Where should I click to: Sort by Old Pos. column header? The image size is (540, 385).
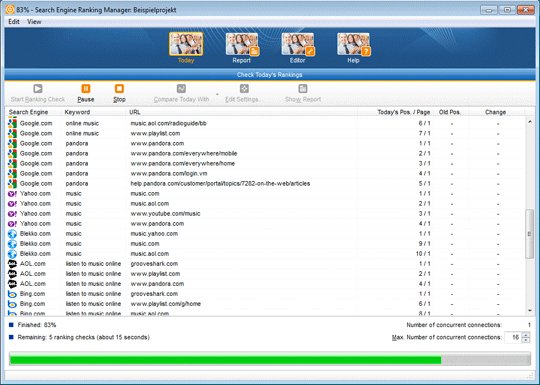[x=449, y=112]
